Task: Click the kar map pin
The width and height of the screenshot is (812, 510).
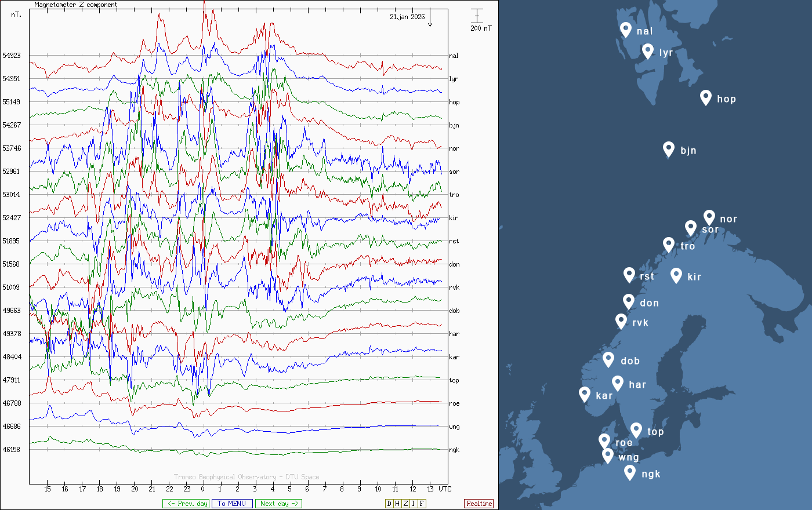Action: point(585,394)
